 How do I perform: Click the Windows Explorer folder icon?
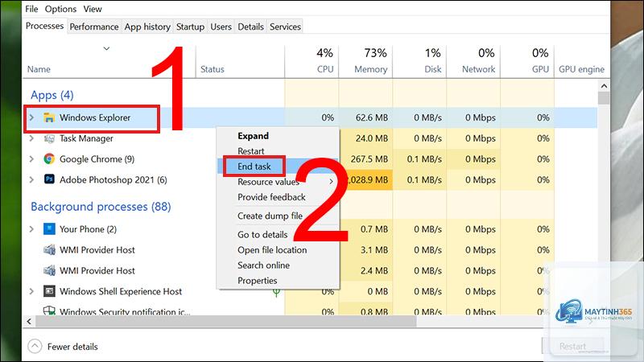pos(49,117)
